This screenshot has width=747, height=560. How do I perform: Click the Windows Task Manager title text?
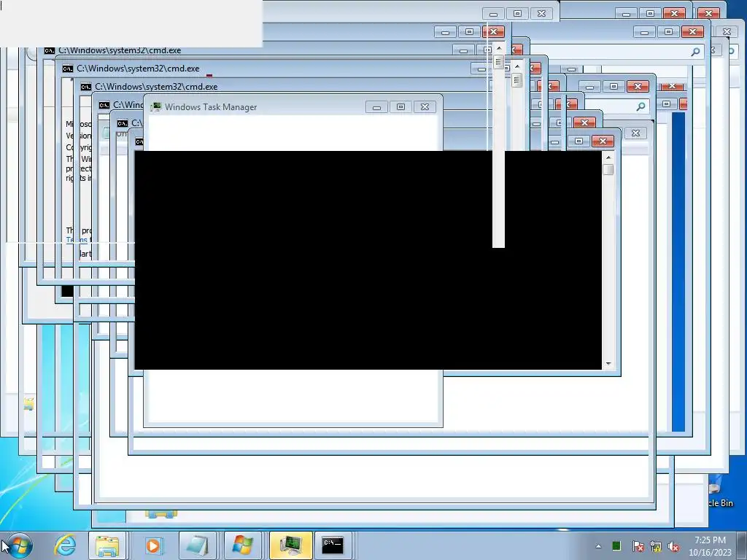tap(211, 107)
